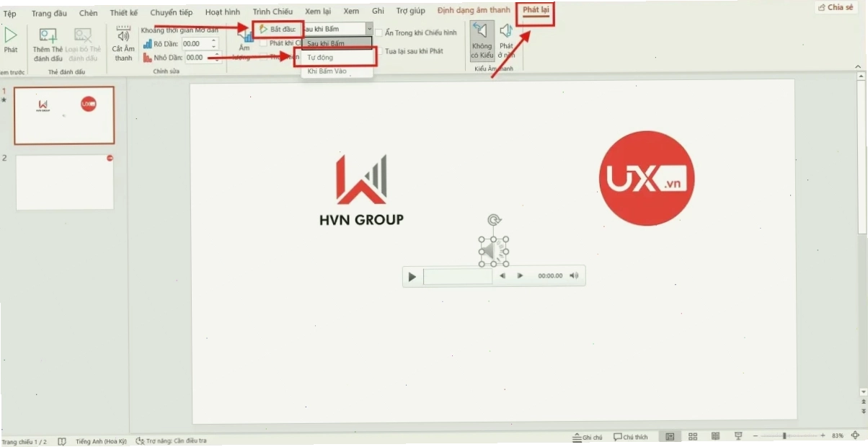
Task: Open the Tệp file menu
Action: [x=9, y=14]
